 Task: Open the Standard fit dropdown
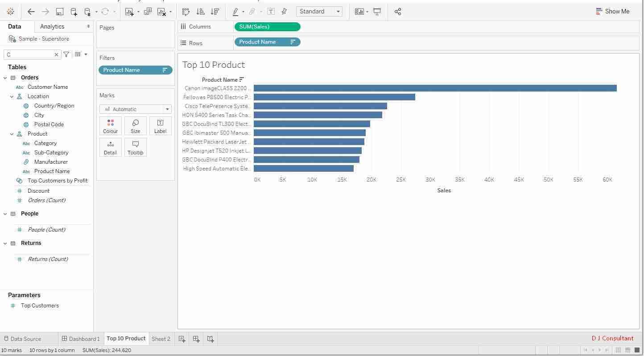pos(319,12)
